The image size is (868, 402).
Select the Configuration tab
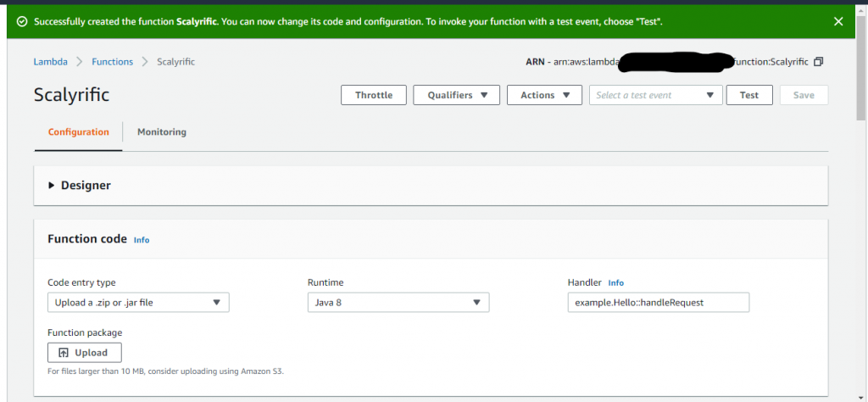tap(78, 132)
